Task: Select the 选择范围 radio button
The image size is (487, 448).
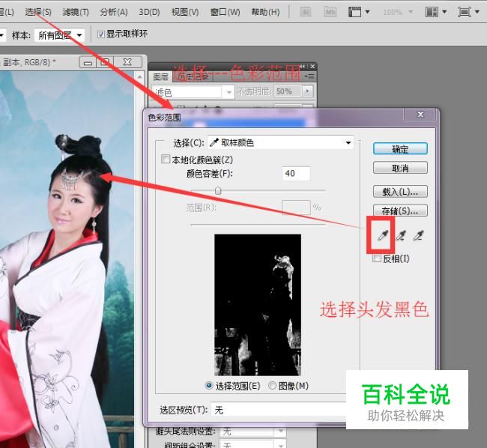Action: pos(209,386)
